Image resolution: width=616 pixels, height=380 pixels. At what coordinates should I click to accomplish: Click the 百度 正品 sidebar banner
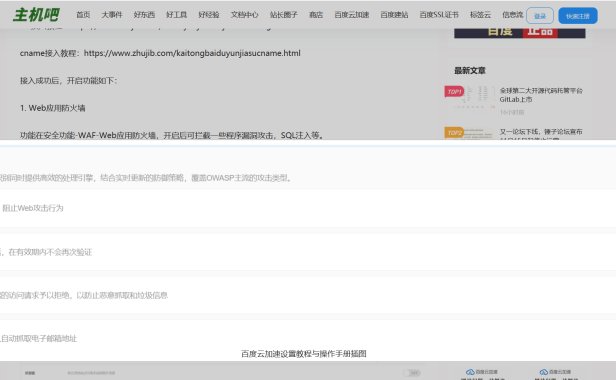[x=520, y=33]
